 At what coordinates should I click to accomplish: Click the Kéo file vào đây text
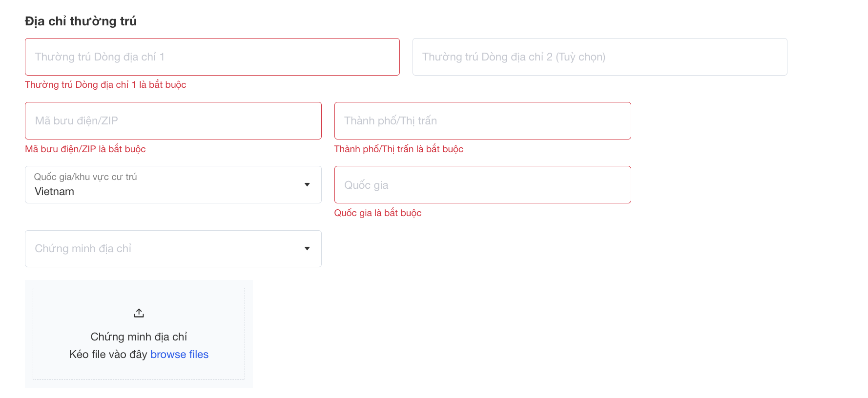(108, 355)
